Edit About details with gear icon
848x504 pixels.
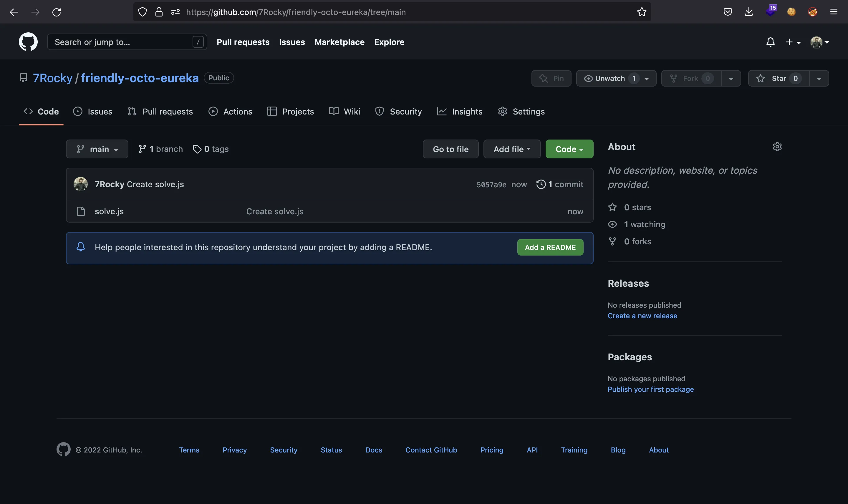click(x=777, y=147)
